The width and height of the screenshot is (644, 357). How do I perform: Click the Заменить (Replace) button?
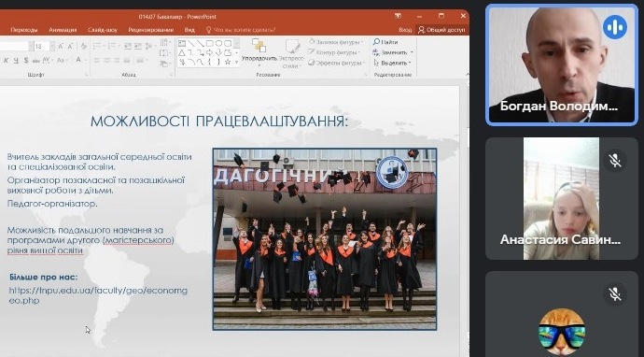[393, 52]
